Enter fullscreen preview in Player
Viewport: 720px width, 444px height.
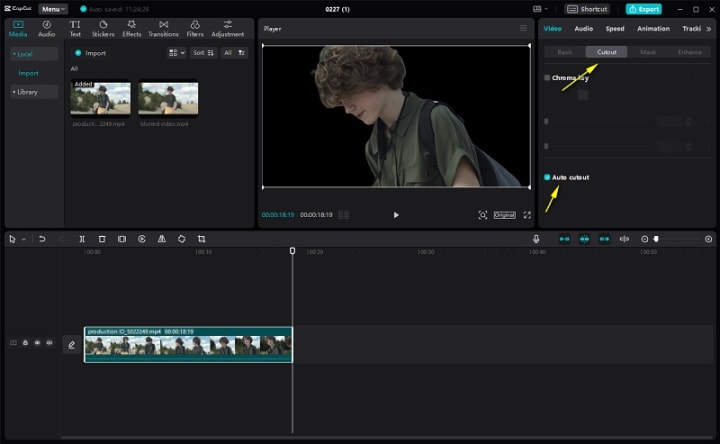pyautogui.click(x=527, y=215)
